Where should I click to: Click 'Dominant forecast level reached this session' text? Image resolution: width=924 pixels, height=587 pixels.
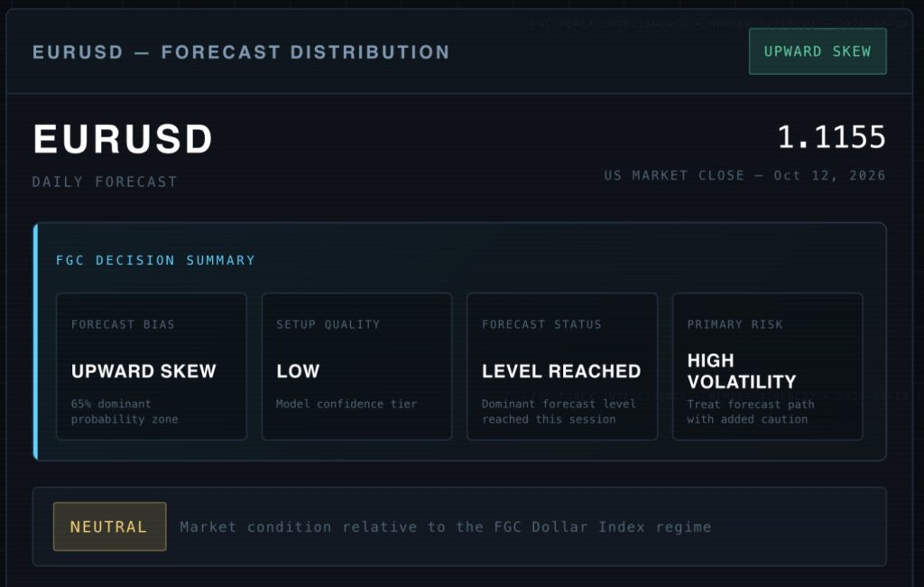coord(559,411)
